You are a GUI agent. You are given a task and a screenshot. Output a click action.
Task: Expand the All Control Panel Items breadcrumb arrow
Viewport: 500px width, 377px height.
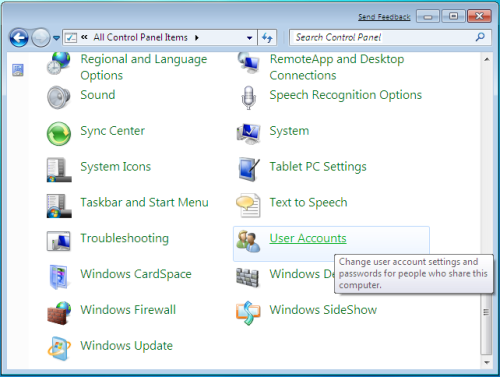pyautogui.click(x=197, y=38)
